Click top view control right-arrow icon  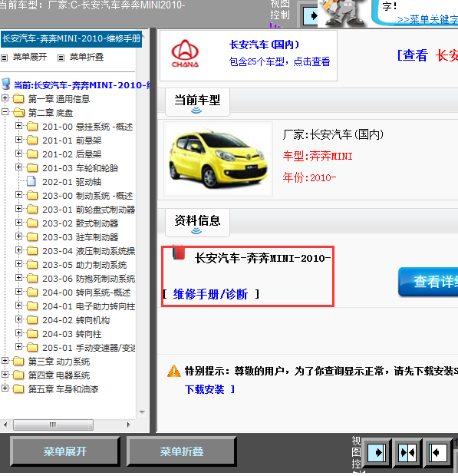(311, 15)
